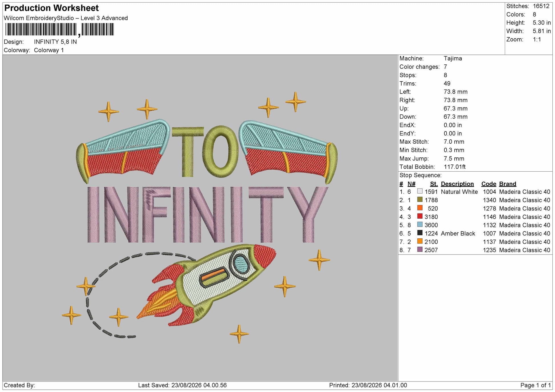The width and height of the screenshot is (555, 392).
Task: Click the embroidered word 'INFINITY' in preview
Action: (208, 214)
